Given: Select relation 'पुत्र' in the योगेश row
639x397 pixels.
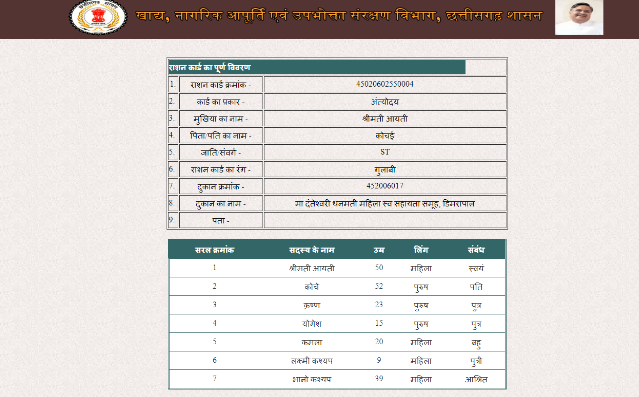Looking at the screenshot, I should coord(476,324).
